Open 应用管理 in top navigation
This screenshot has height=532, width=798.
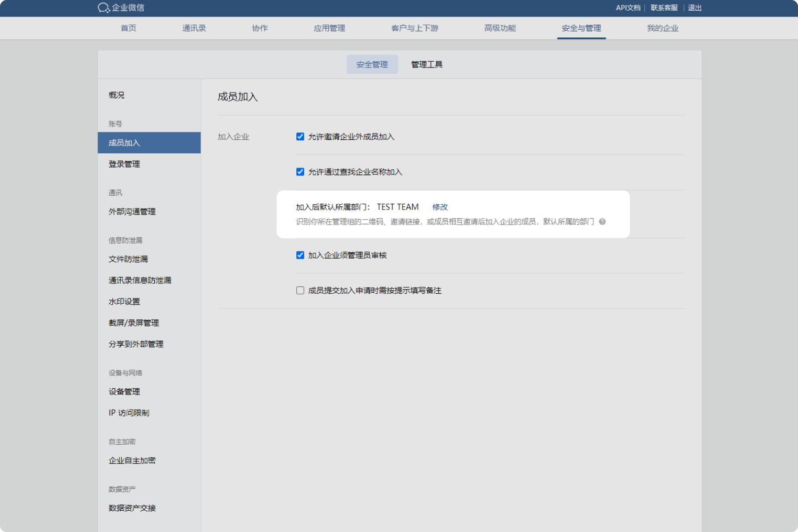coord(329,28)
